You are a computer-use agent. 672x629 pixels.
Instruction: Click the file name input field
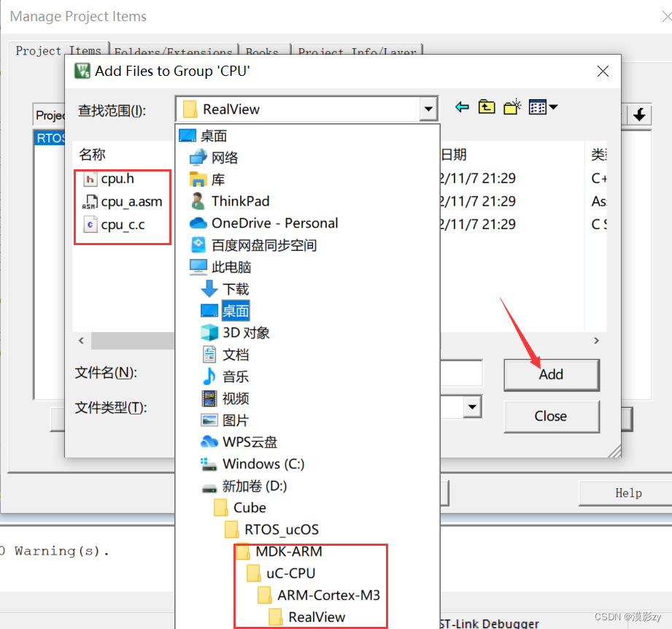(461, 373)
